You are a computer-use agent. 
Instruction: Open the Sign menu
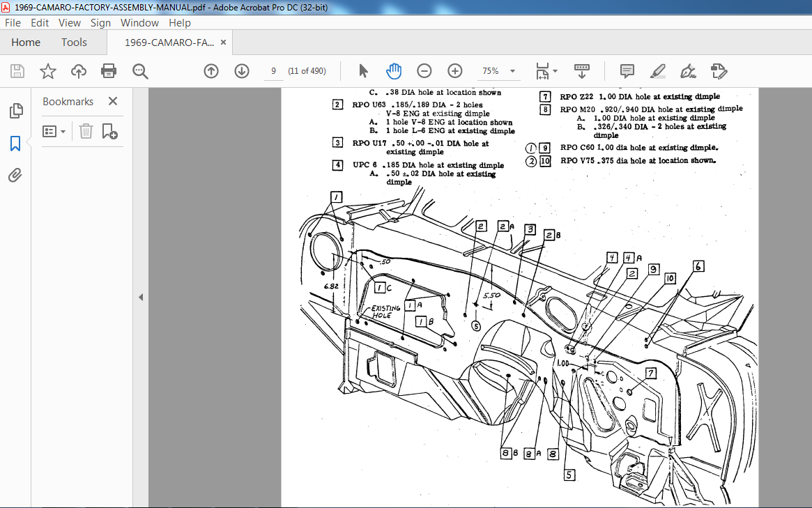[x=100, y=23]
